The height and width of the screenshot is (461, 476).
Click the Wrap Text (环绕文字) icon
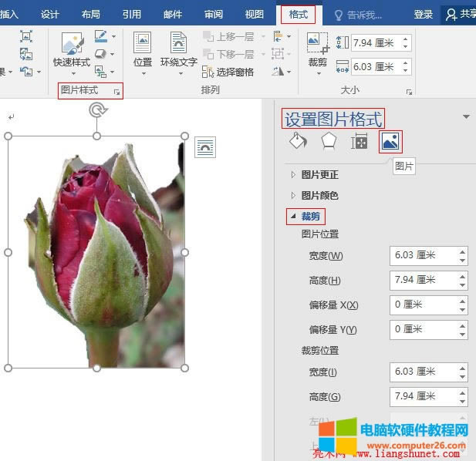click(178, 42)
